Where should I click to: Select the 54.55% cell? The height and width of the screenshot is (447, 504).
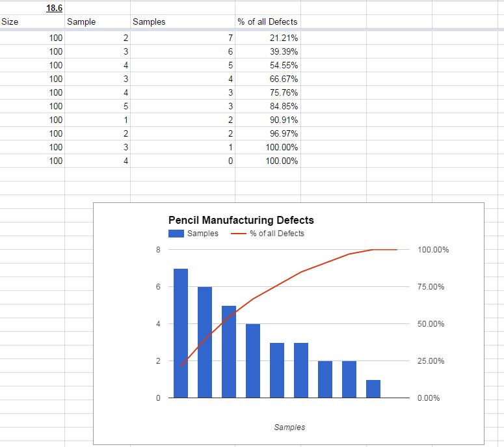tap(267, 65)
